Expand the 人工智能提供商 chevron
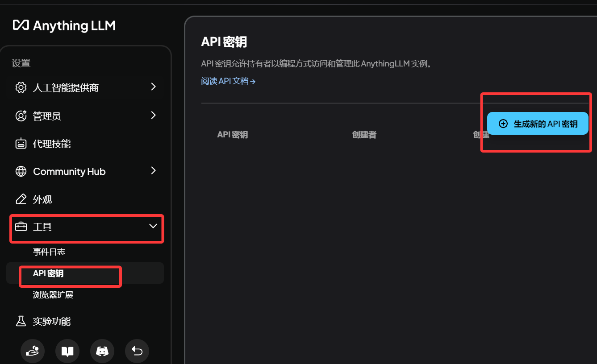This screenshot has height=364, width=597. click(x=153, y=87)
